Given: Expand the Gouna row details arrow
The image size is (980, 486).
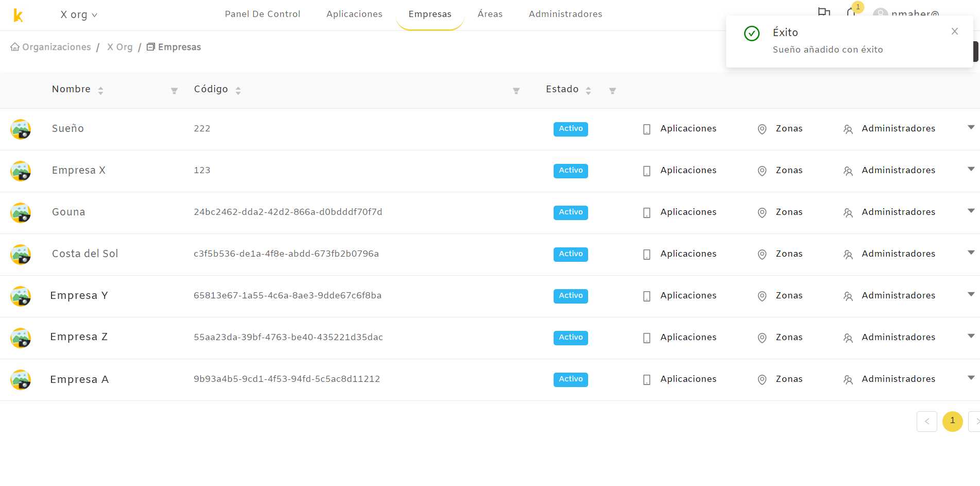Looking at the screenshot, I should pyautogui.click(x=971, y=211).
